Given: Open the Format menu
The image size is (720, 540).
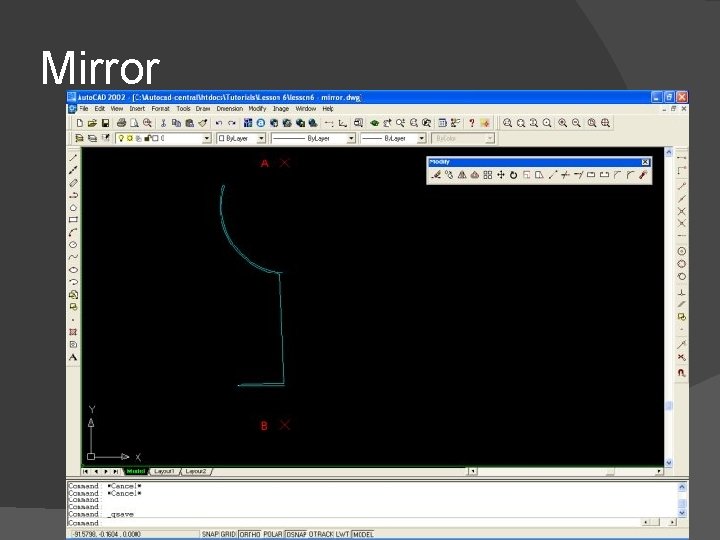Looking at the screenshot, I should click(x=160, y=109).
